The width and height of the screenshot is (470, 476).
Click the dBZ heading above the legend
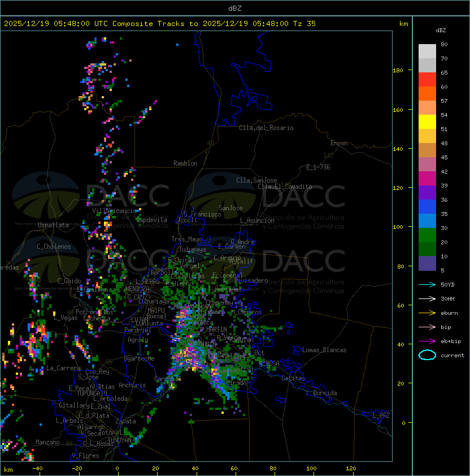tap(441, 31)
